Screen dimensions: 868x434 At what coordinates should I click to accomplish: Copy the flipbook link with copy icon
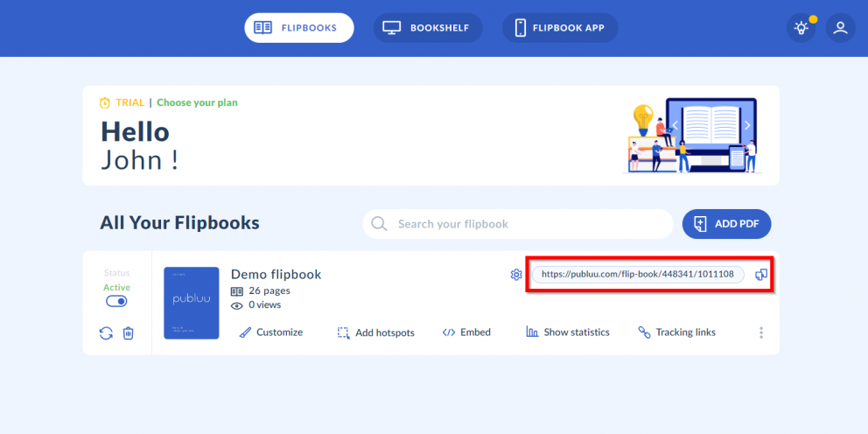point(761,275)
